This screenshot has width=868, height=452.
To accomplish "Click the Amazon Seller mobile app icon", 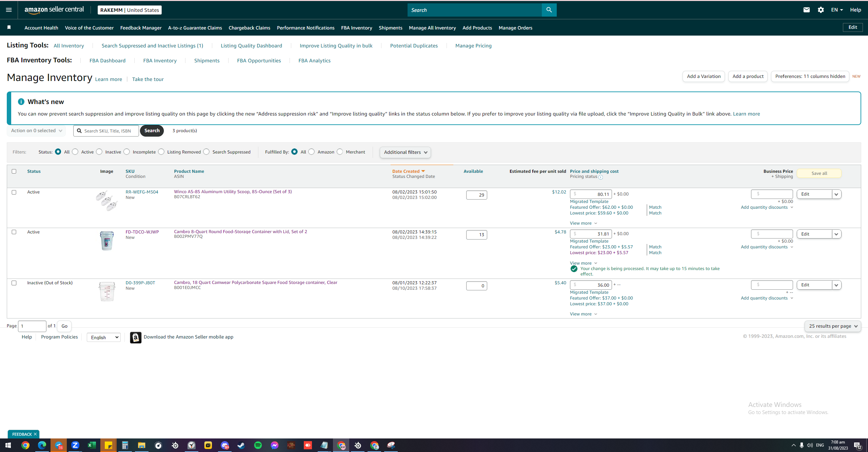I will [x=136, y=337].
